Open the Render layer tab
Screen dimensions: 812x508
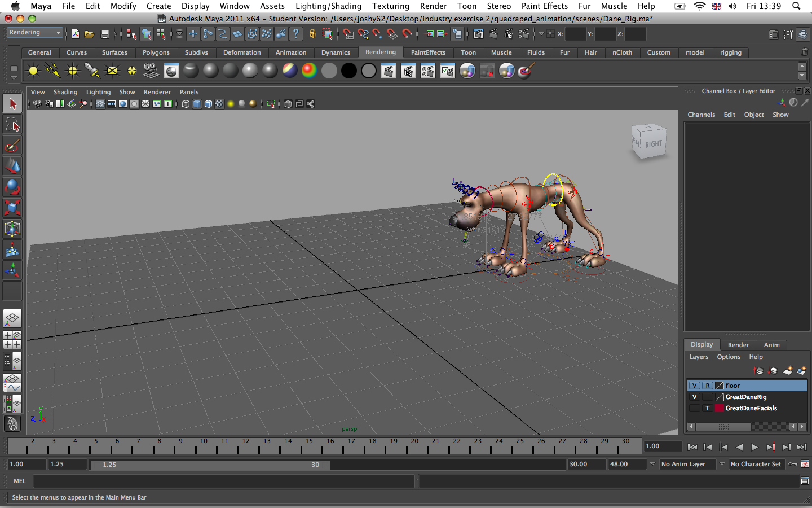click(738, 345)
